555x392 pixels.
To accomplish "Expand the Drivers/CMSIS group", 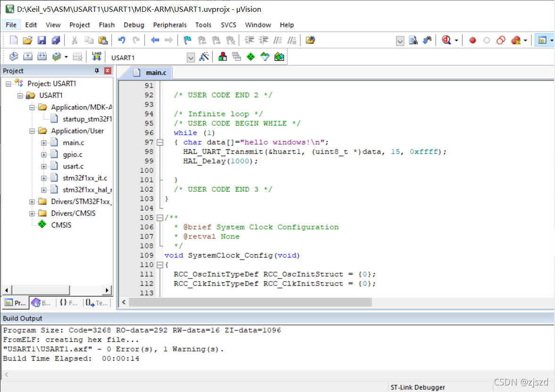I will tap(32, 214).
